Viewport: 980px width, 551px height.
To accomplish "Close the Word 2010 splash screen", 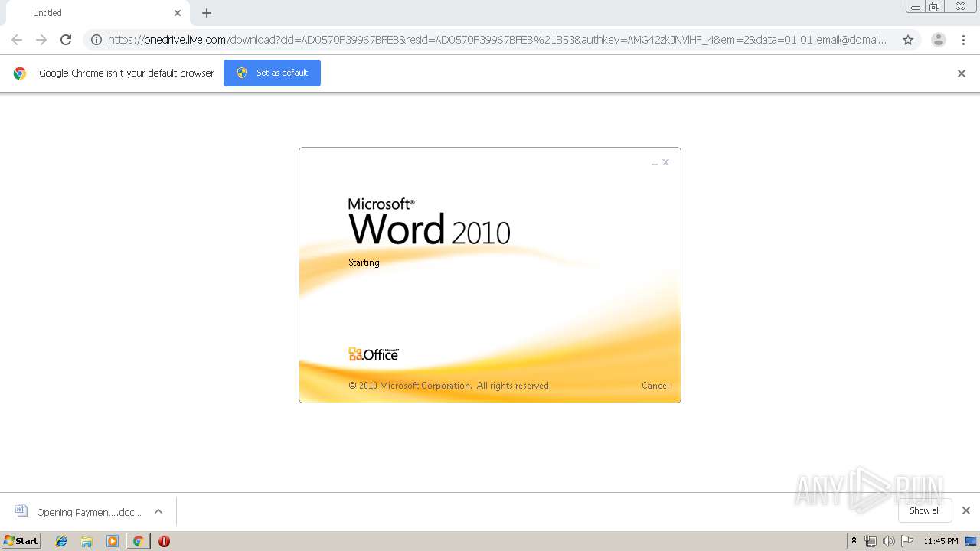I will click(x=666, y=162).
